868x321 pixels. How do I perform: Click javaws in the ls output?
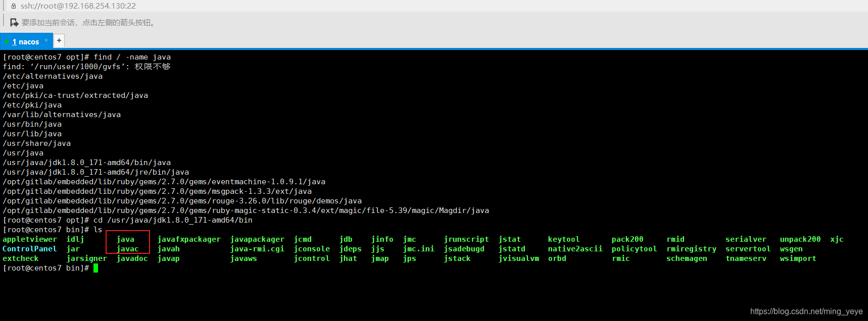[x=244, y=258]
